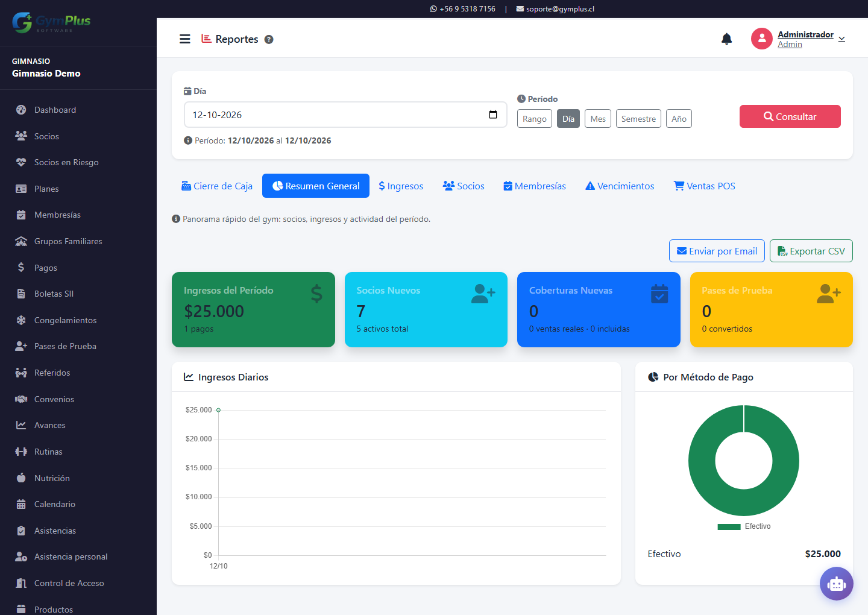Click the Nutrición apple icon
Screen dimensions: 868x615
tap(21, 478)
